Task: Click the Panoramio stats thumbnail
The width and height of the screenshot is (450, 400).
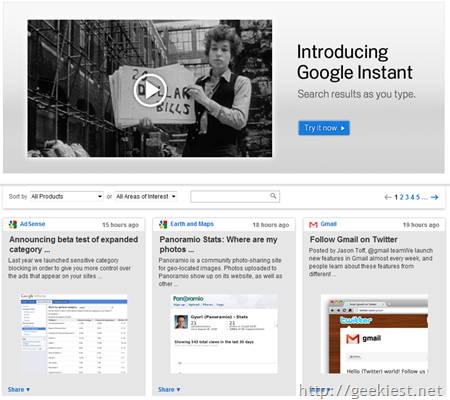Action: tap(224, 334)
